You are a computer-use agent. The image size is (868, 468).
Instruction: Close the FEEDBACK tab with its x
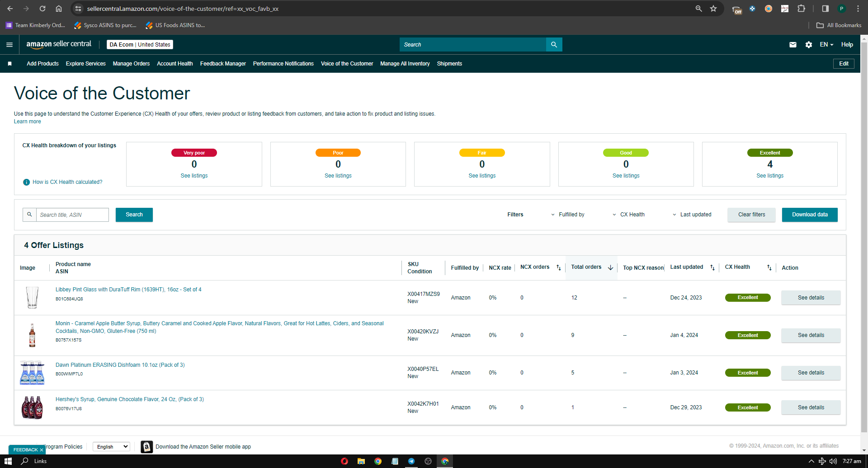(42, 450)
